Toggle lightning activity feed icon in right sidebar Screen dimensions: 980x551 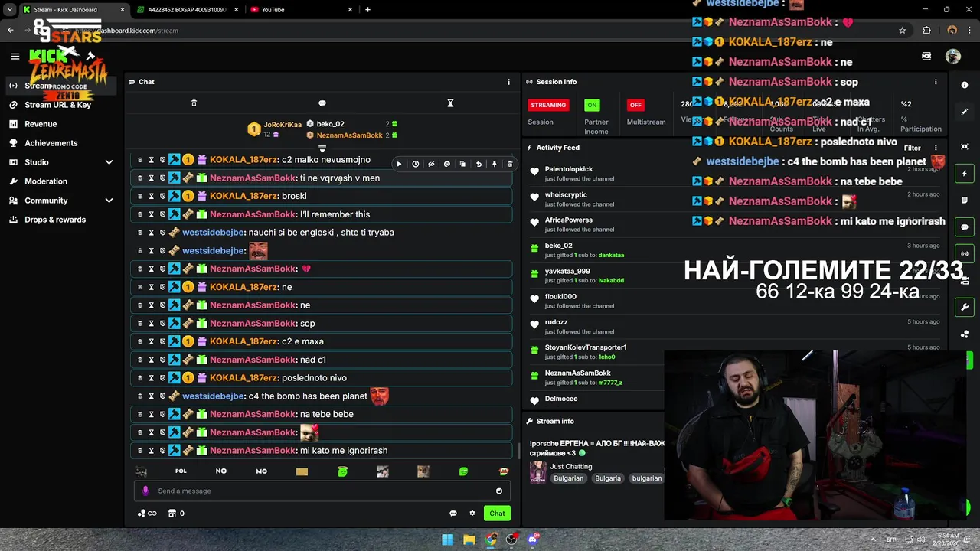point(965,174)
